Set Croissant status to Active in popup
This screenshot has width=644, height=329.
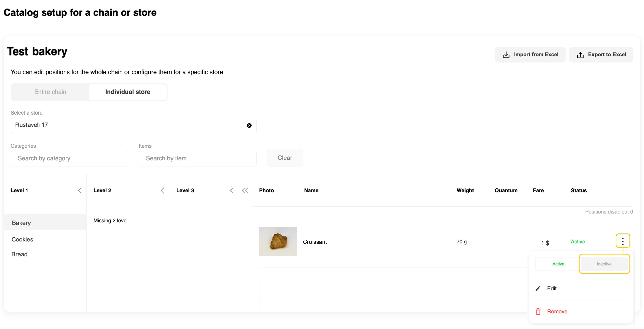558,264
